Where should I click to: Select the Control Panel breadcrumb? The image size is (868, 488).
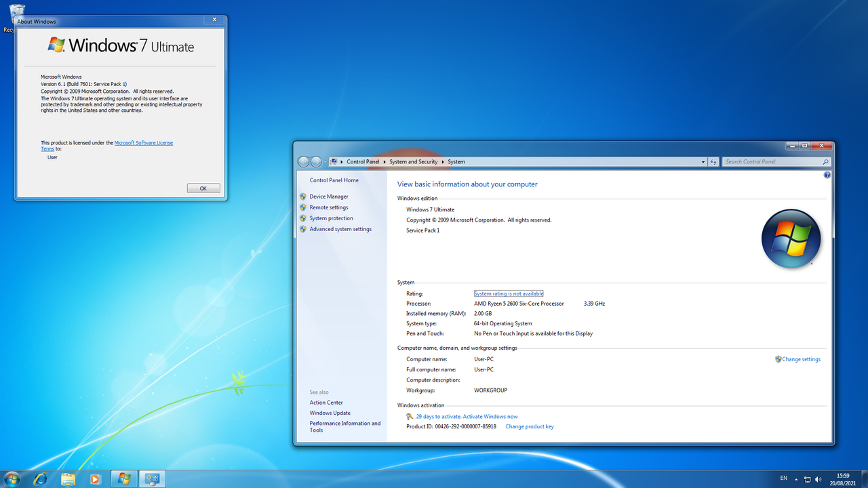pos(363,162)
